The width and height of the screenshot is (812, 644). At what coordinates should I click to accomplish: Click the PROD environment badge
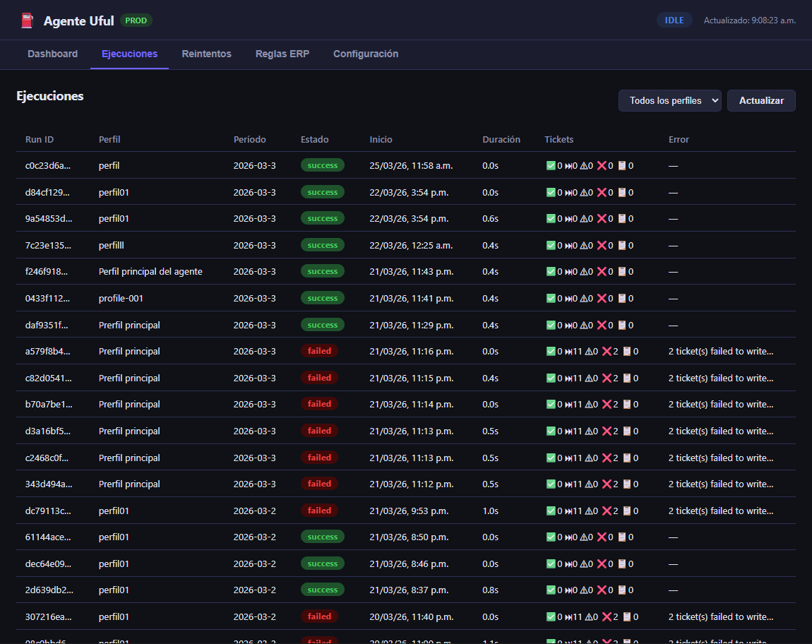[136, 20]
